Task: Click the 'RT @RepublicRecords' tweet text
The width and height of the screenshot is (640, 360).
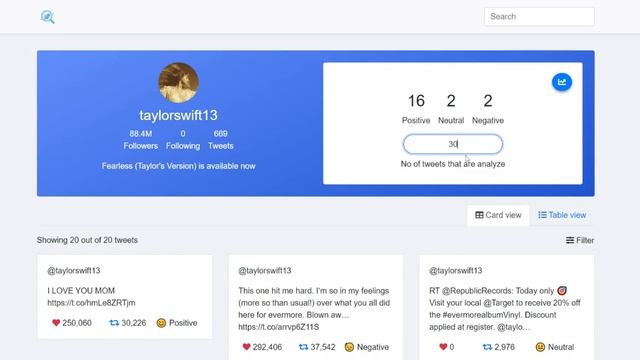Action: tap(504, 309)
